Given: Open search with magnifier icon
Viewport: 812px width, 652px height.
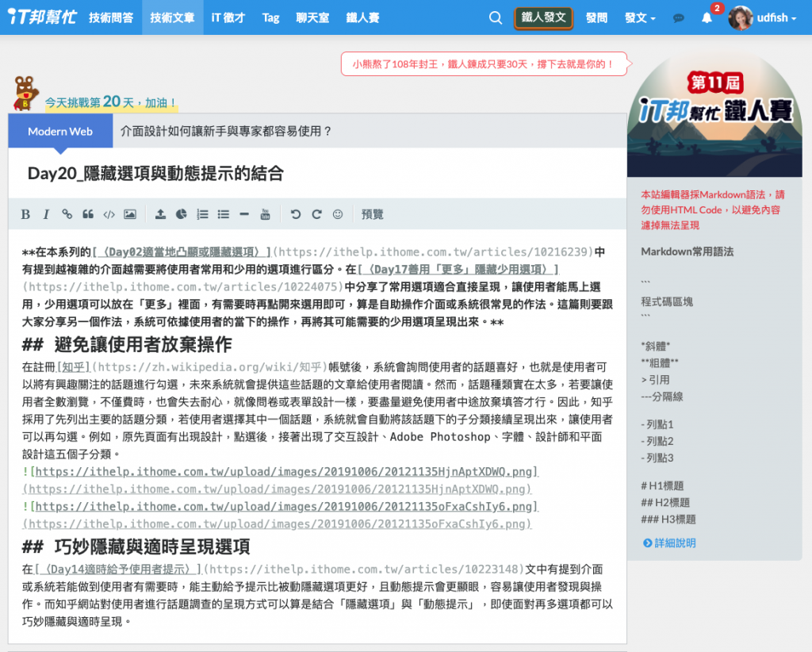Looking at the screenshot, I should tap(496, 17).
